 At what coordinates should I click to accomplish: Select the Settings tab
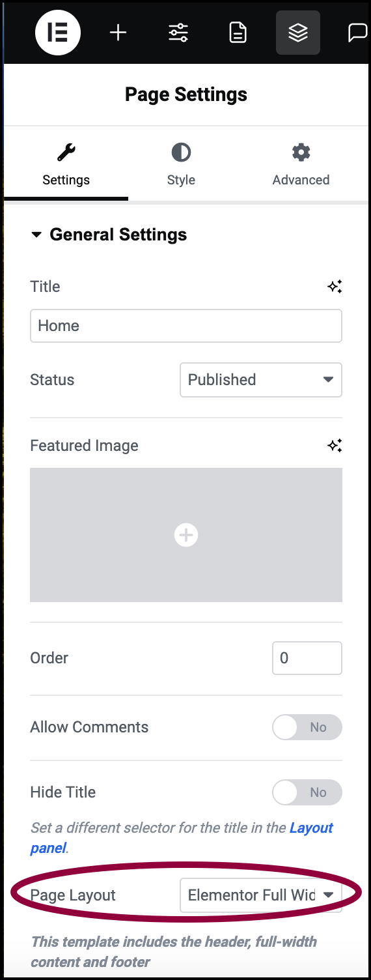66,166
